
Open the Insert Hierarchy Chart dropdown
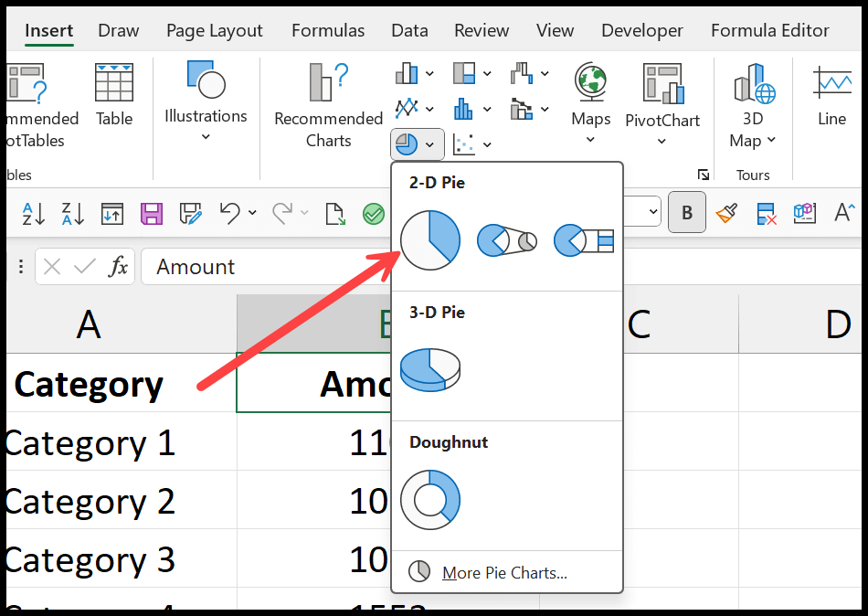pos(471,73)
